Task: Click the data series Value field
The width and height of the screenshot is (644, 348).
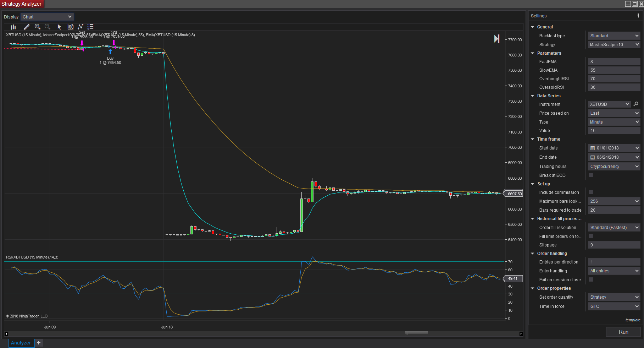Action: [x=614, y=130]
